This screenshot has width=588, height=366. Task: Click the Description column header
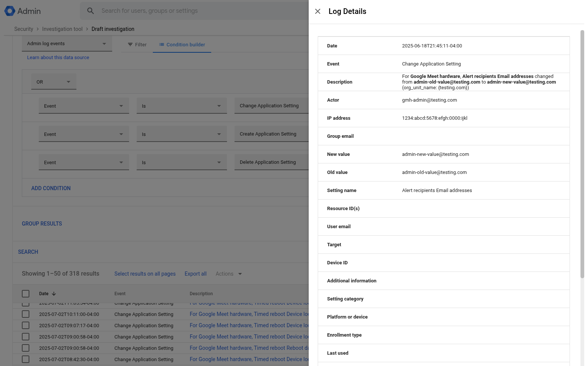tap(201, 294)
